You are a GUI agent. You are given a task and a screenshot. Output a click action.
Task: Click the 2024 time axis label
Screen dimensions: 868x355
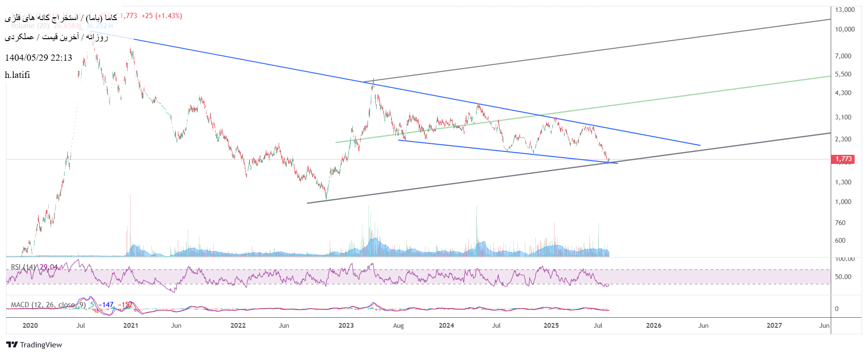pos(446,325)
